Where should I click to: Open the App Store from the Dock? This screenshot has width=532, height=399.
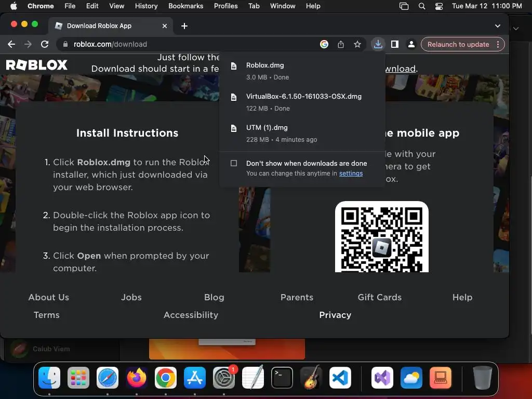pos(195,378)
